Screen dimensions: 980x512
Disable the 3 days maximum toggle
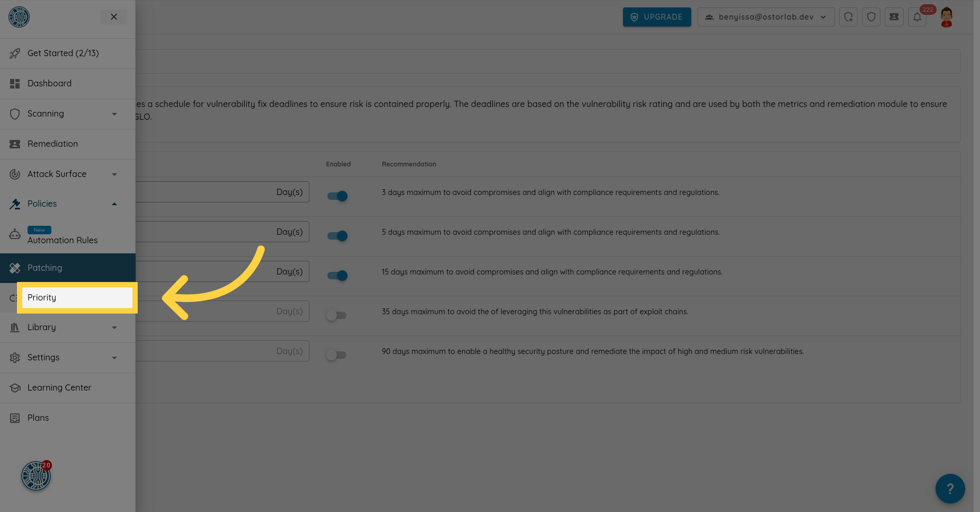click(x=337, y=196)
